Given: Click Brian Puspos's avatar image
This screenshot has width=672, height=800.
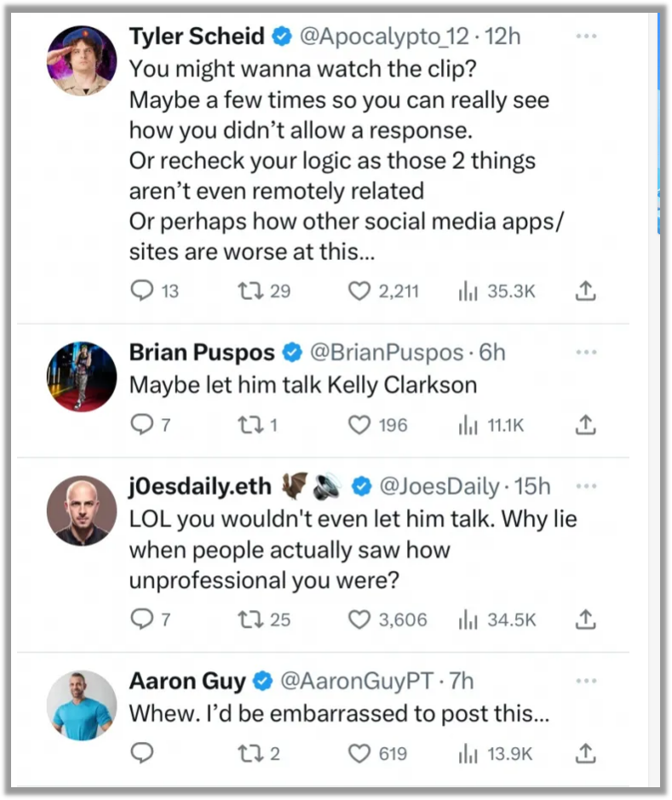Looking at the screenshot, I should (81, 376).
